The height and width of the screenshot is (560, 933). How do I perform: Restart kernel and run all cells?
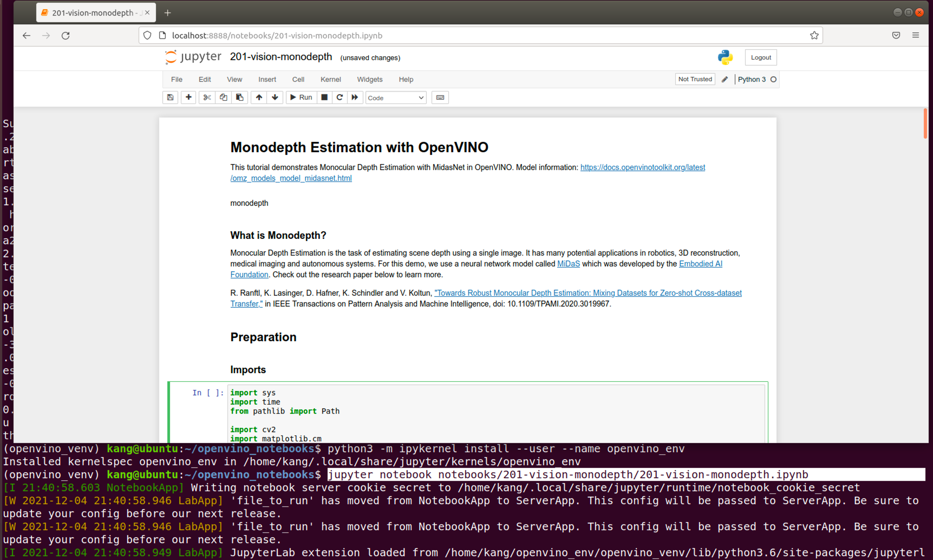(x=355, y=97)
